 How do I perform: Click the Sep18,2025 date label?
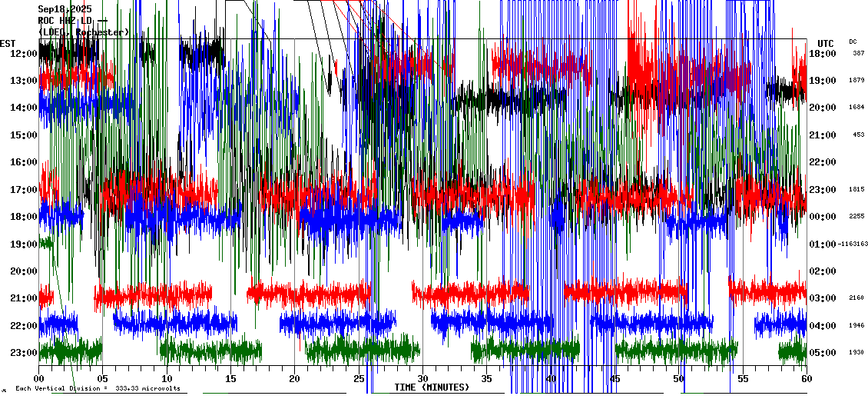pyautogui.click(x=65, y=9)
